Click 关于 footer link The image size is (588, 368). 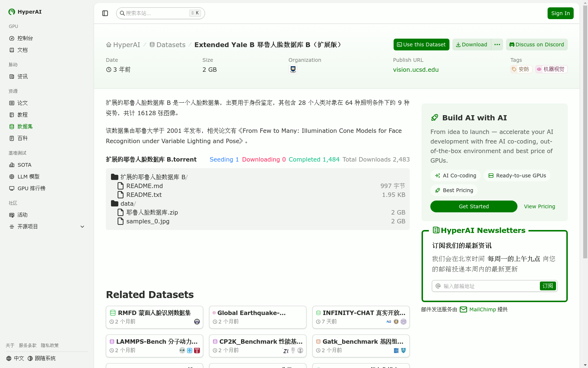tap(10, 346)
